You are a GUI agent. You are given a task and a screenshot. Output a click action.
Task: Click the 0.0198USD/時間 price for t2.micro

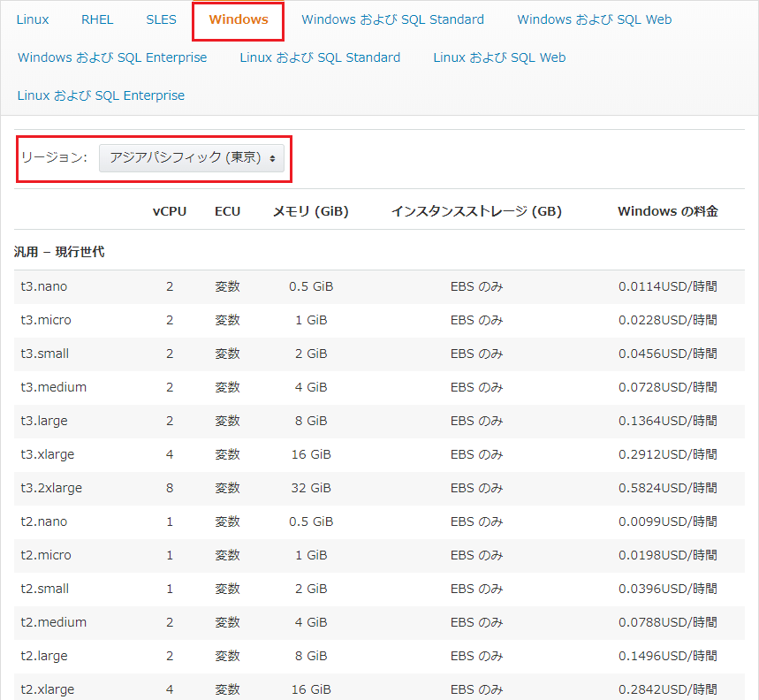click(667, 555)
